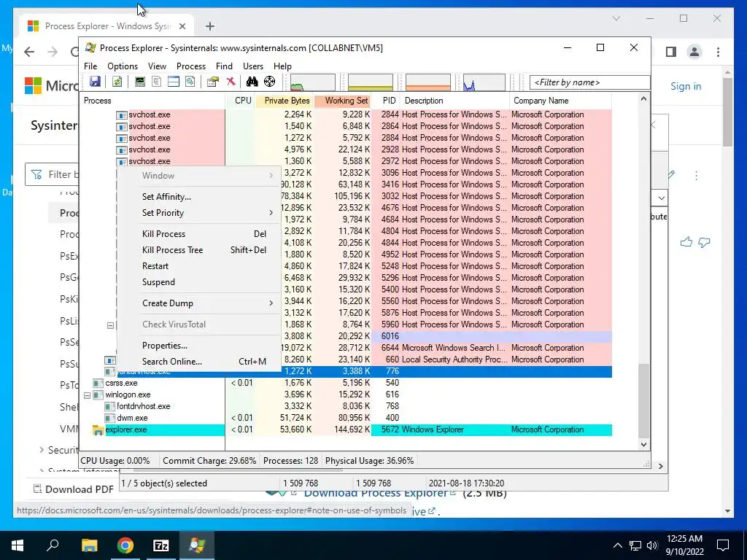Click the crosshair Find Window's Process icon
747x560 pixels.
tap(270, 82)
